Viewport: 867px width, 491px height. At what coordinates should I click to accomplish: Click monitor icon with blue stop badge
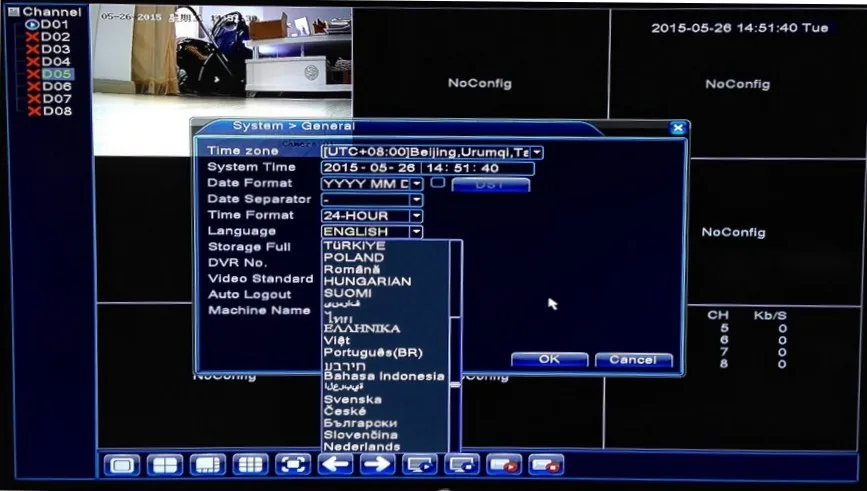click(462, 465)
